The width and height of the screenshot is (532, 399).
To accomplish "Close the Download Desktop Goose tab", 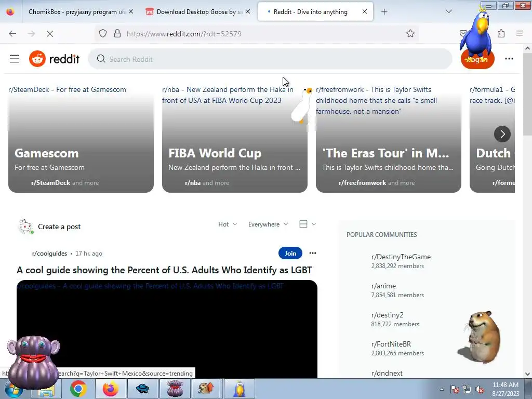I will point(248,11).
